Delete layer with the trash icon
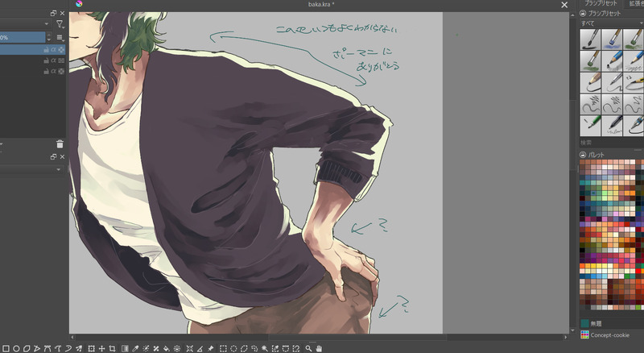 point(60,144)
